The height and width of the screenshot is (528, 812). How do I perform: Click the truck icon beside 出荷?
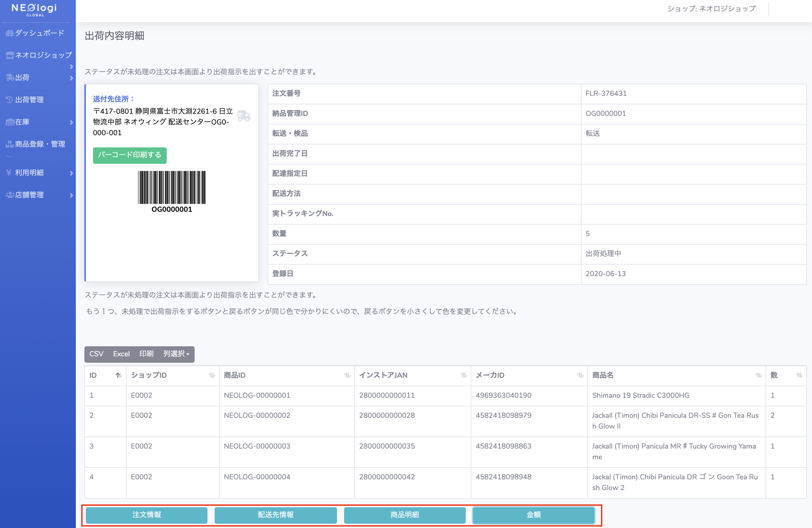[10, 78]
